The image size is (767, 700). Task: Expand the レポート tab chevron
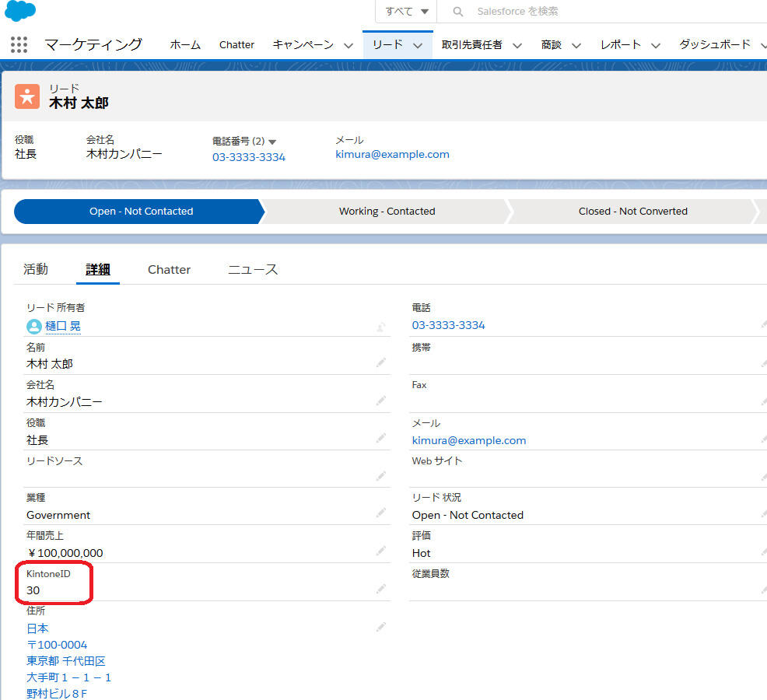point(656,45)
